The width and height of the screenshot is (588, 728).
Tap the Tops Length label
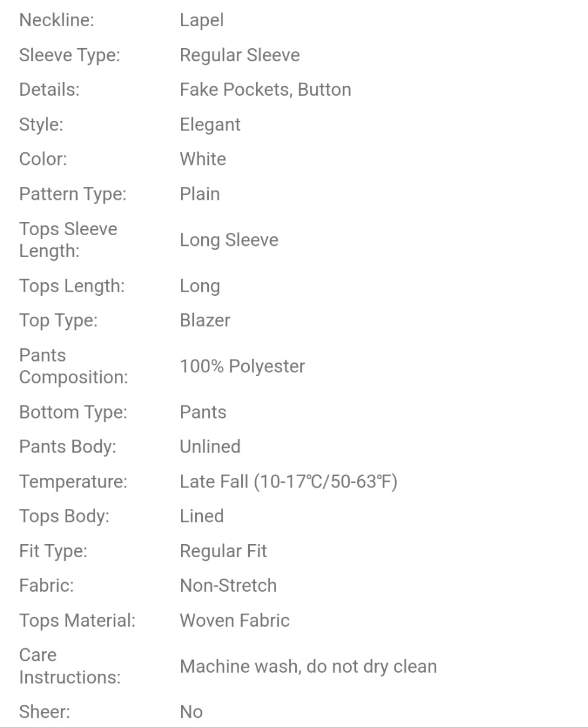pyautogui.click(x=72, y=286)
